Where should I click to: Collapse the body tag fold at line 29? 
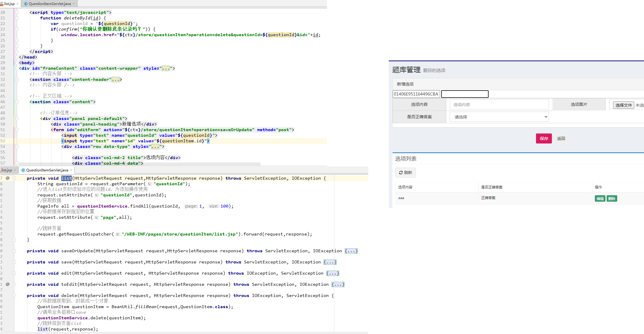(17, 63)
